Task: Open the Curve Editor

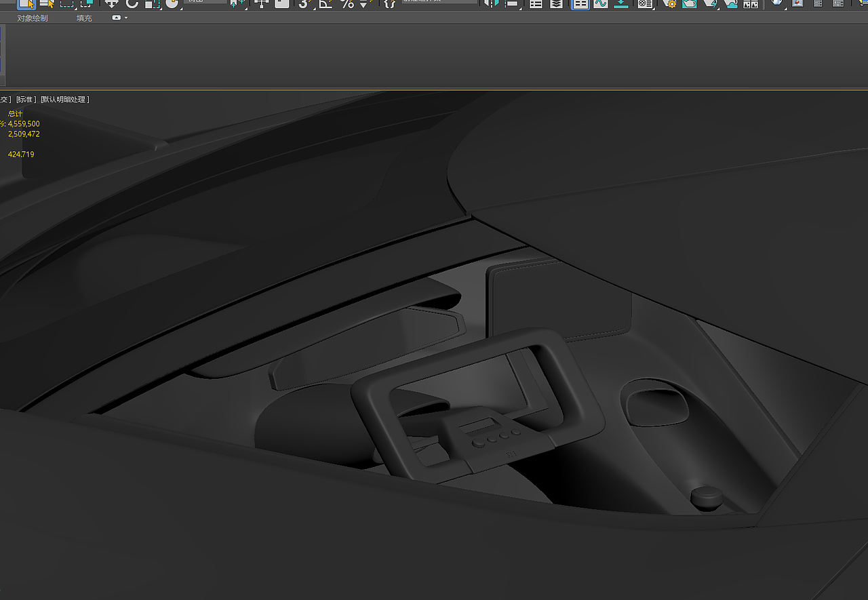Action: click(600, 3)
